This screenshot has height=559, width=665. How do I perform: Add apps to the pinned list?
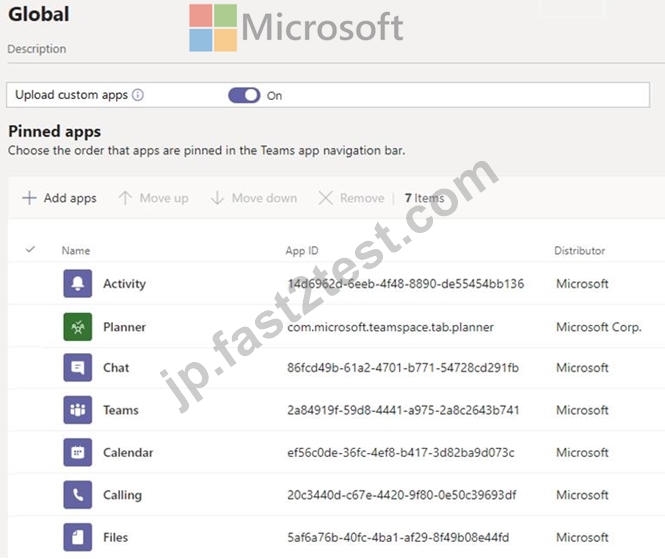tap(59, 198)
